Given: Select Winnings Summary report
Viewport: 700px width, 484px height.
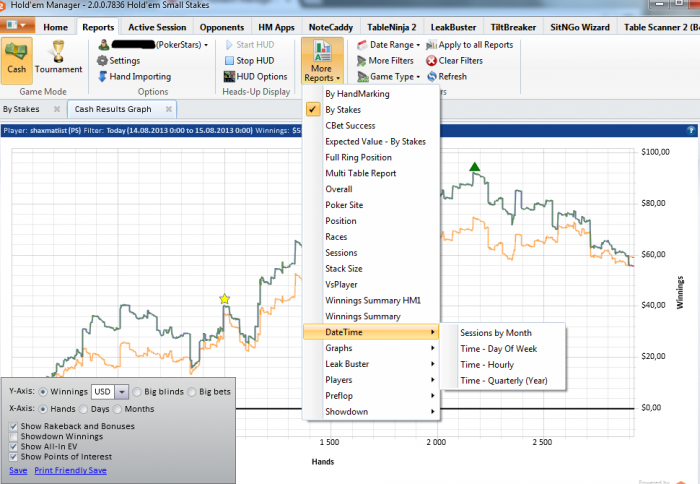Looking at the screenshot, I should 362,316.
